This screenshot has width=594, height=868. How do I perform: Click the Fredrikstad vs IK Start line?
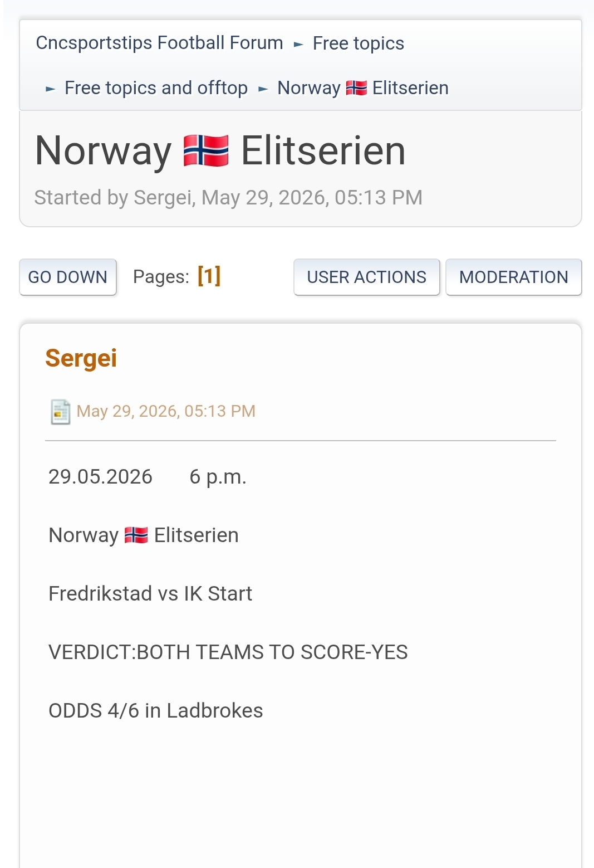click(150, 593)
